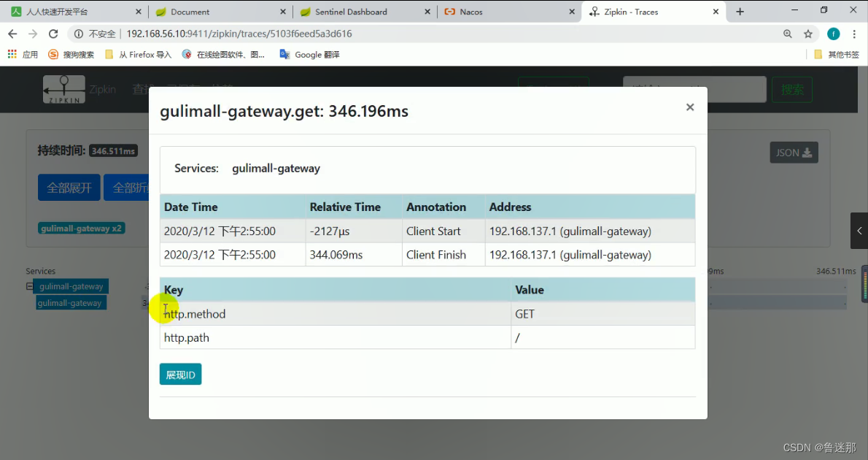
Task: Open the zoom magnifier icon in address bar
Action: coord(788,34)
